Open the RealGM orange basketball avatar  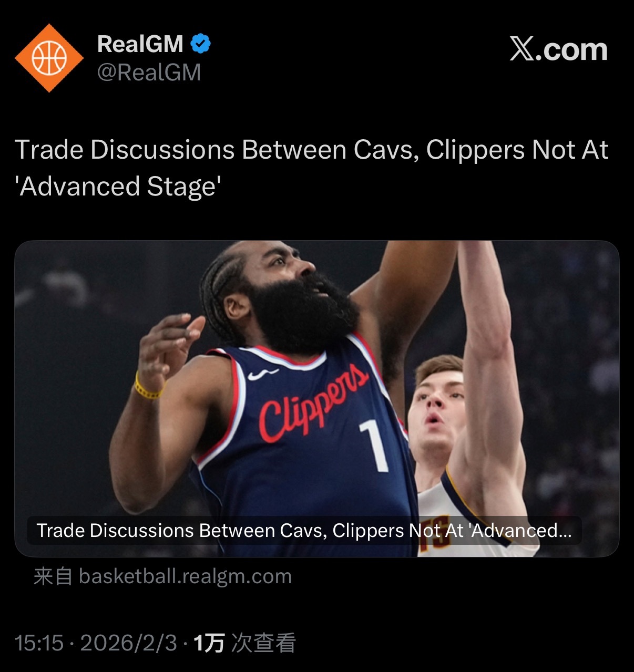point(49,58)
